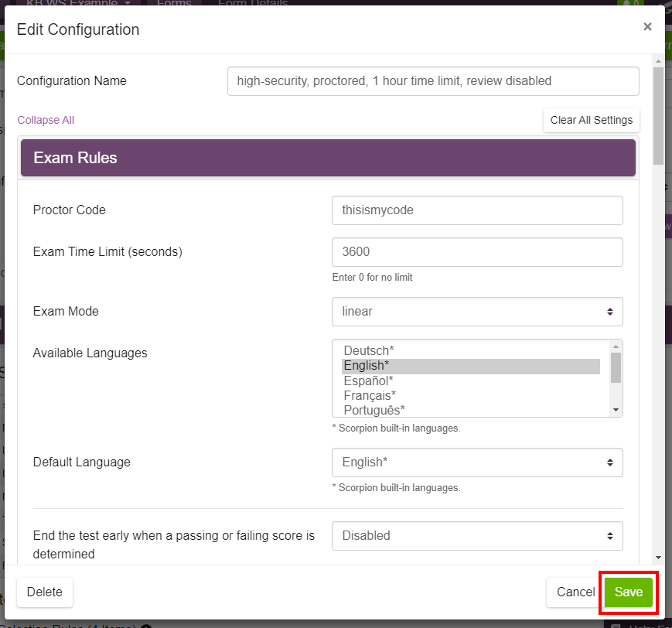Select English* in Available Languages list

pos(471,366)
